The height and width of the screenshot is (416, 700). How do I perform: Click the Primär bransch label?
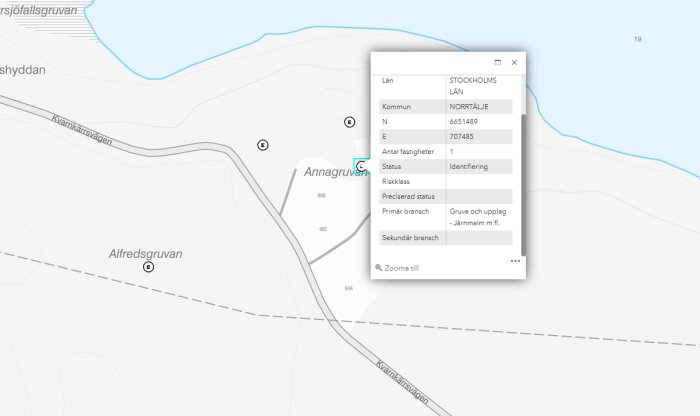tap(405, 211)
